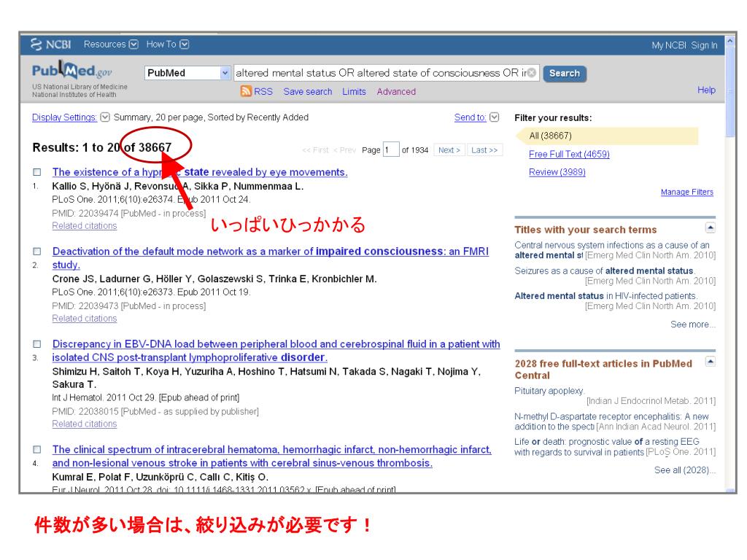747x560 pixels.
Task: Jump to the Last page of results
Action: (484, 150)
